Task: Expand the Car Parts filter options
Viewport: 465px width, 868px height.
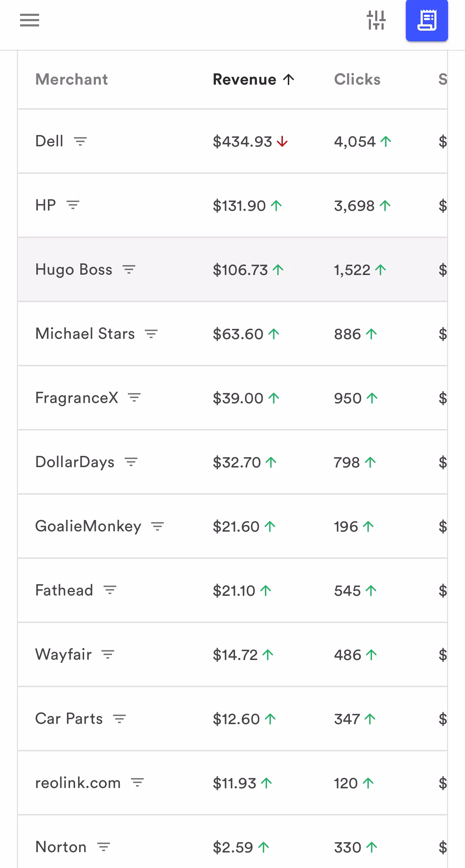Action: point(120,719)
